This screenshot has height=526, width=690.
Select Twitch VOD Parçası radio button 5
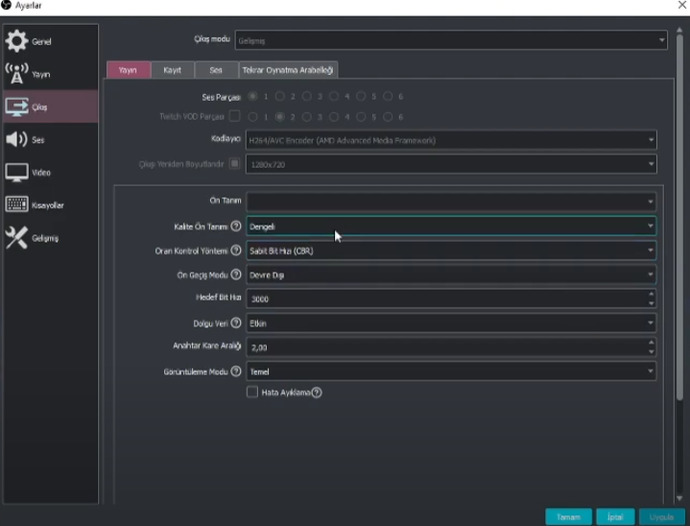coord(361,117)
